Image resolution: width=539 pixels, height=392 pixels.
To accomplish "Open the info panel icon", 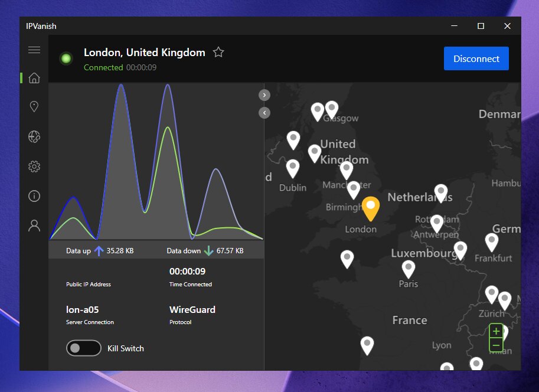I will click(x=34, y=195).
